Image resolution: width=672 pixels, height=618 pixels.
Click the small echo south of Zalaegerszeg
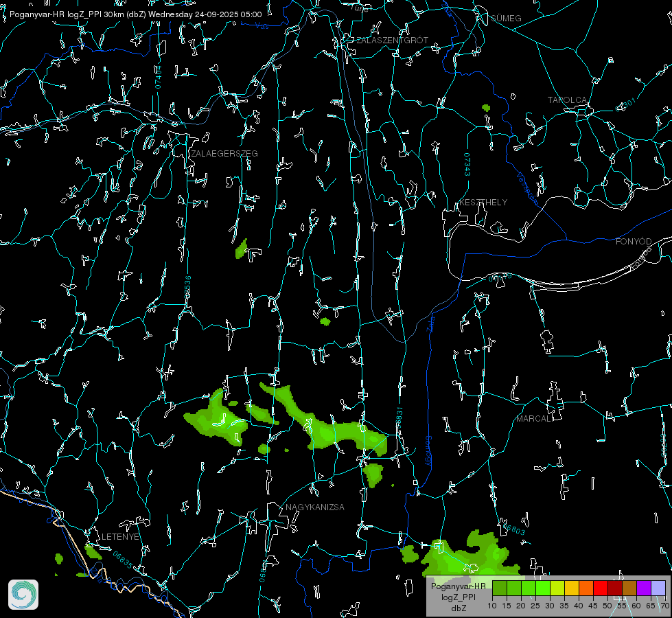pos(242,249)
